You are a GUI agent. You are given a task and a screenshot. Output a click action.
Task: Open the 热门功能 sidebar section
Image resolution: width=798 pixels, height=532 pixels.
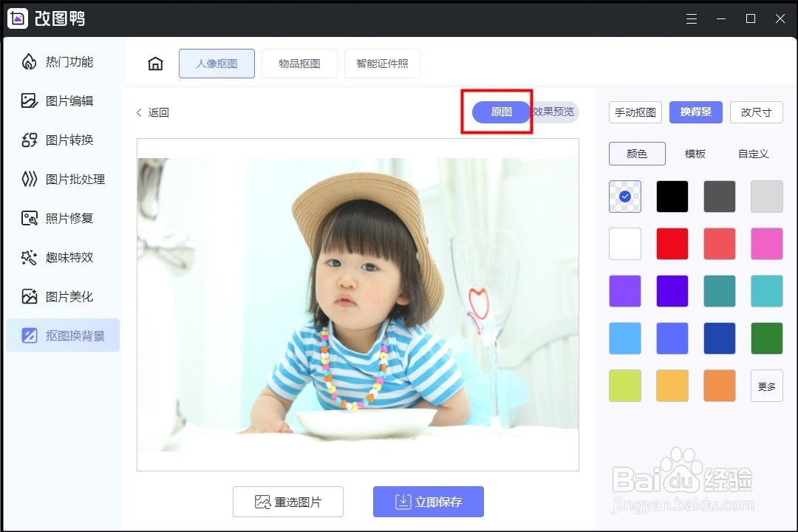coord(63,62)
